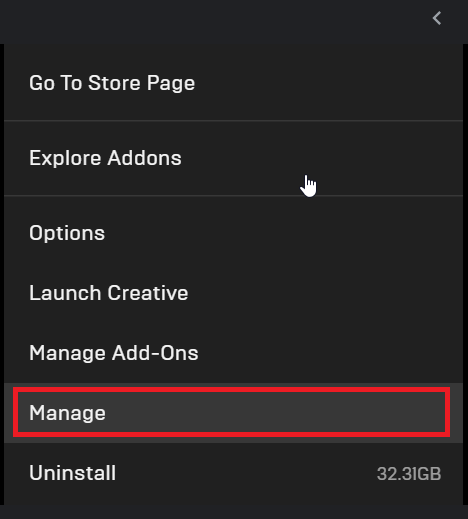Click the 32.31GB size label
Screen dimensions: 468x519
(x=409, y=473)
